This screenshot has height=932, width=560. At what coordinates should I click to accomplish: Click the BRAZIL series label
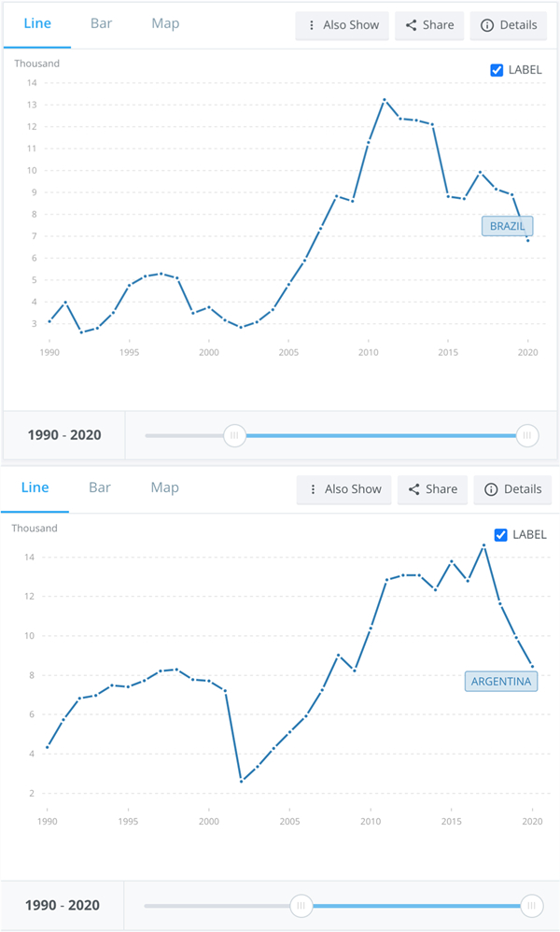(508, 226)
